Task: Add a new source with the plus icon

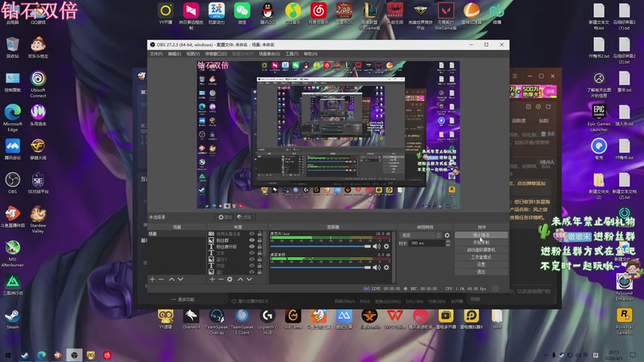Action: pyautogui.click(x=212, y=279)
